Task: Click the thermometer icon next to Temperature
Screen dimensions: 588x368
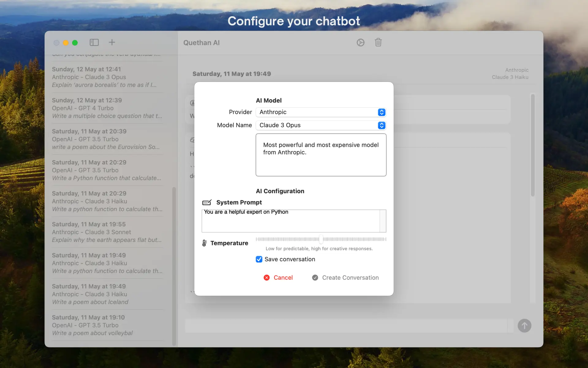Action: (x=204, y=243)
